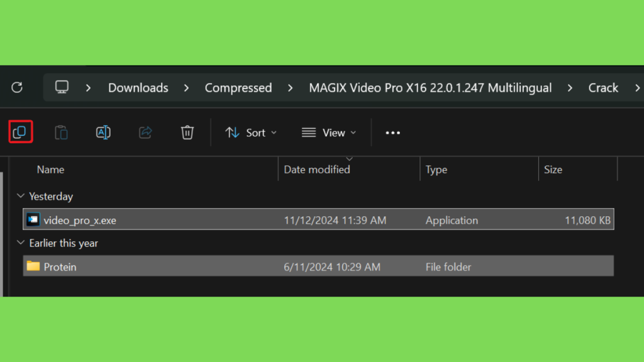Expand chevron after MAGIX Video Pro folder
This screenshot has height=362, width=644.
[570, 88]
